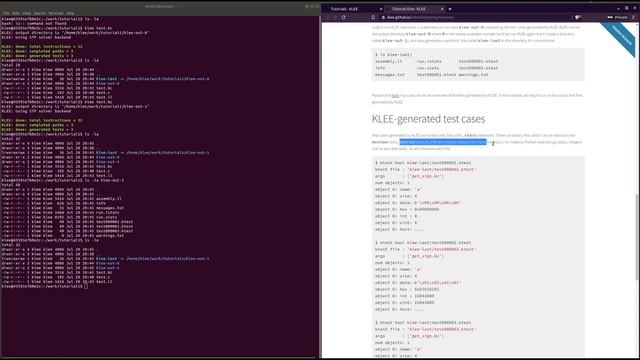Click the 'ls klee-last/' code line
The height and width of the screenshot is (360, 640).
pos(393,55)
